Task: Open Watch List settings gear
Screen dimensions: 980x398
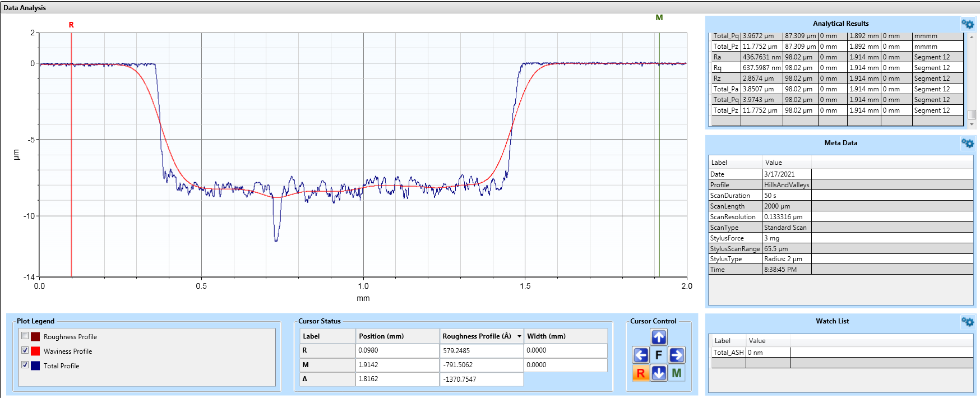Action: coord(967,322)
